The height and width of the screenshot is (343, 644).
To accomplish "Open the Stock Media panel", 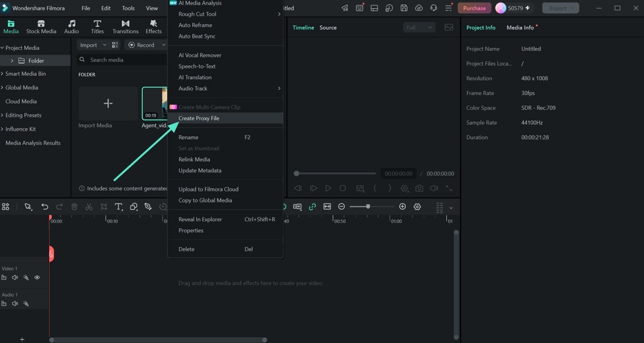I will [41, 27].
